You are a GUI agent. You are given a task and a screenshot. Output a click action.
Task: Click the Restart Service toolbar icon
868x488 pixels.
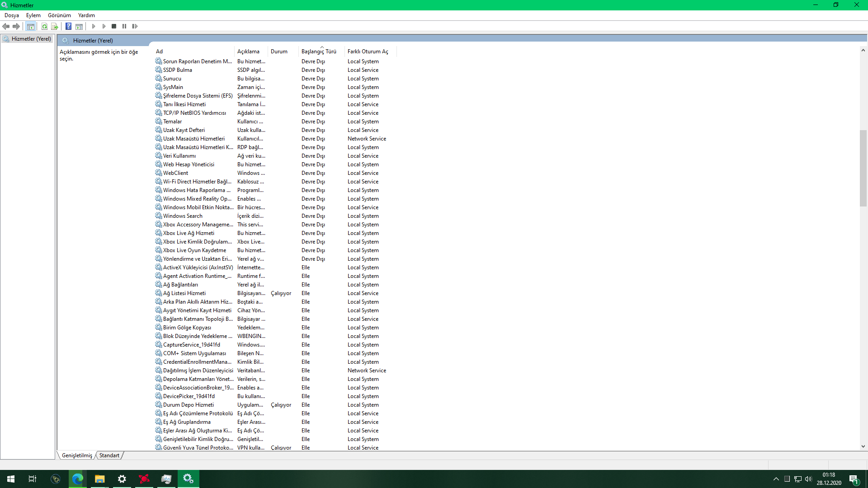click(x=135, y=27)
